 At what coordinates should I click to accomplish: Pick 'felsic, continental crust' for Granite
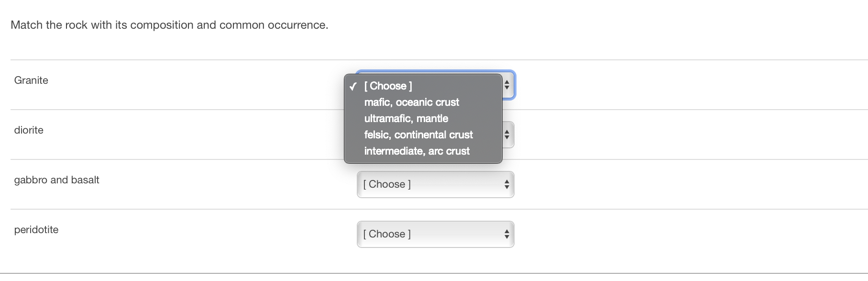point(418,135)
